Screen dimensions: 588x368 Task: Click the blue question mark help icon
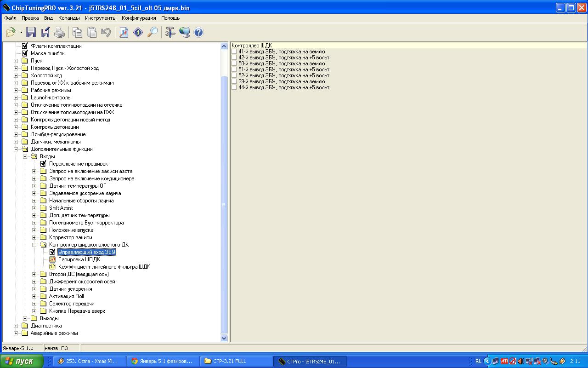pos(198,32)
